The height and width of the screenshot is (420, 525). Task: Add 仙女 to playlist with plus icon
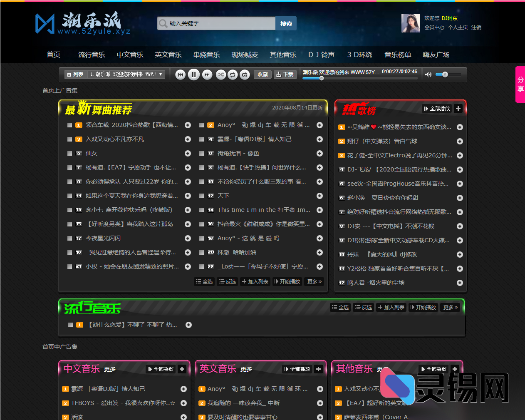click(188, 154)
